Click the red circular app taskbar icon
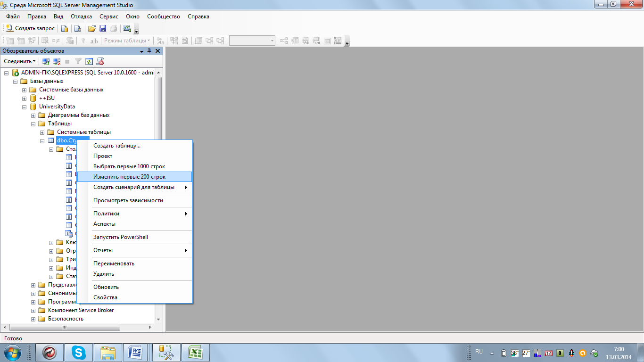The height and width of the screenshot is (362, 644). 50,353
